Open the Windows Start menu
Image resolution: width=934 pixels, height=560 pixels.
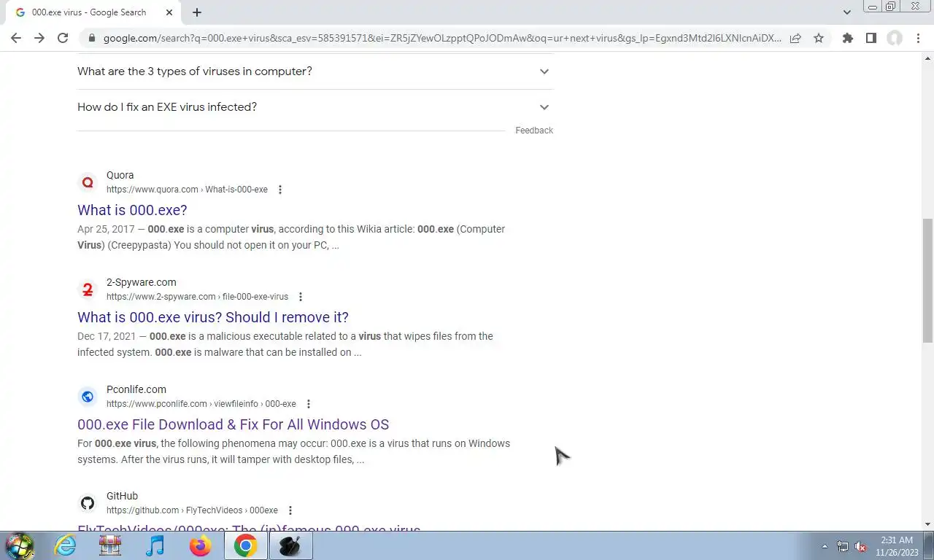click(20, 545)
